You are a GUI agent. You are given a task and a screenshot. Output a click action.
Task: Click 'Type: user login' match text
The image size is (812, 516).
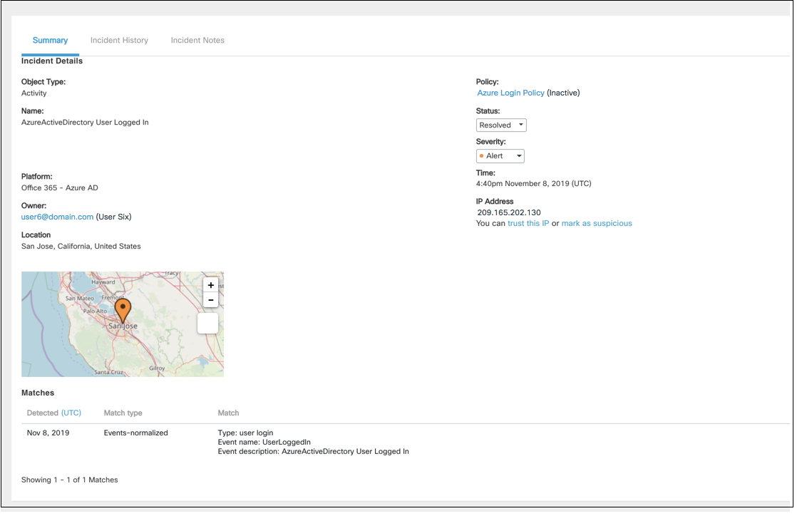(x=245, y=433)
